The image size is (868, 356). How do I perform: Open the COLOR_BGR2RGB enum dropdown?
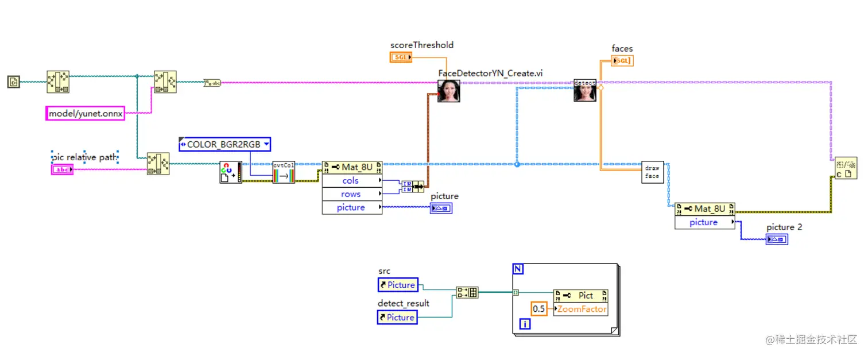click(x=266, y=144)
